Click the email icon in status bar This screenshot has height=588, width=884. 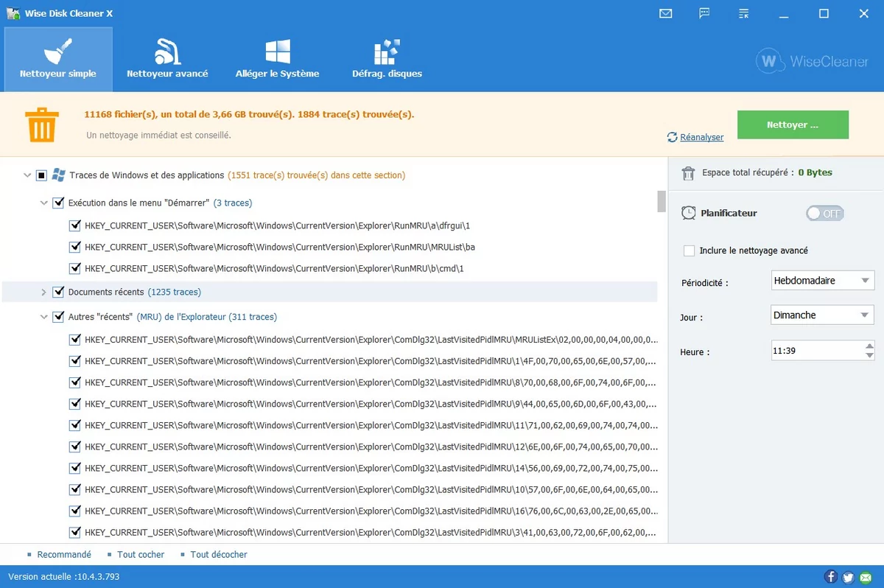(865, 577)
